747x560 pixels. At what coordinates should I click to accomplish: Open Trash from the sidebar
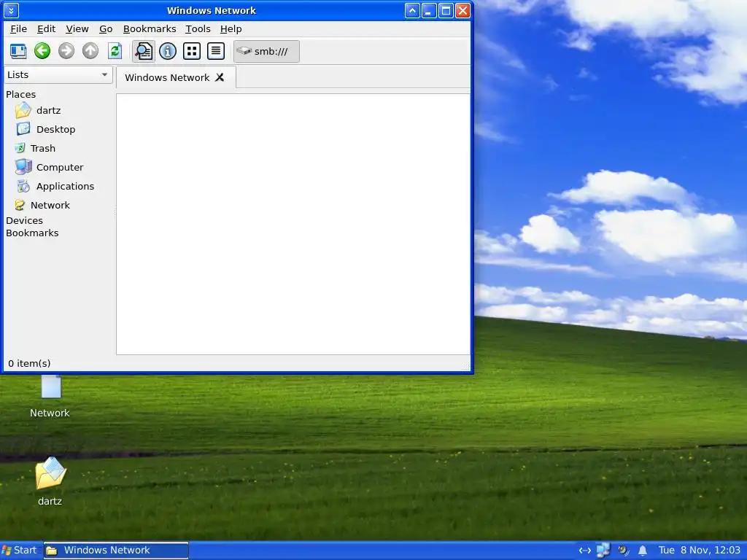43,149
